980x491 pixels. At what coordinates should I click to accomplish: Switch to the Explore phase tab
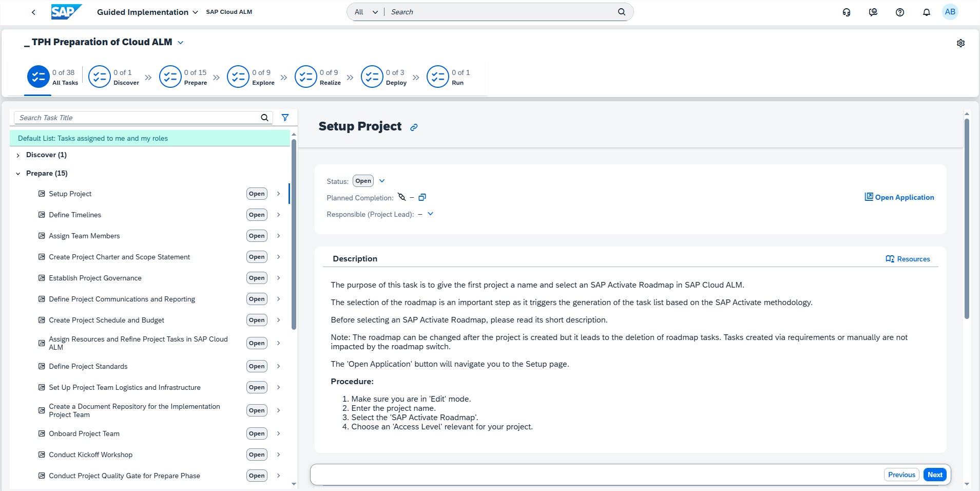click(251, 77)
